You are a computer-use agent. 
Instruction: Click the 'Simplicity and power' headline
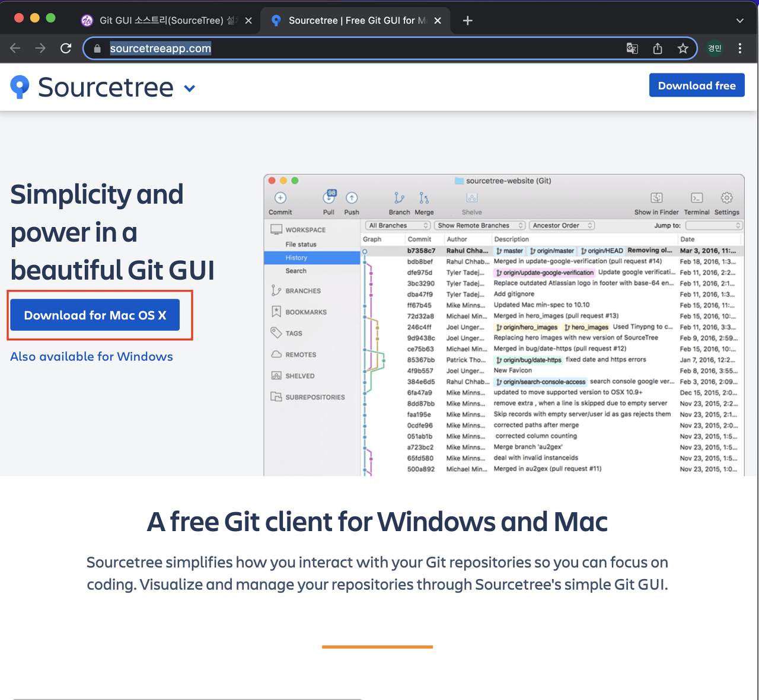[x=113, y=232]
